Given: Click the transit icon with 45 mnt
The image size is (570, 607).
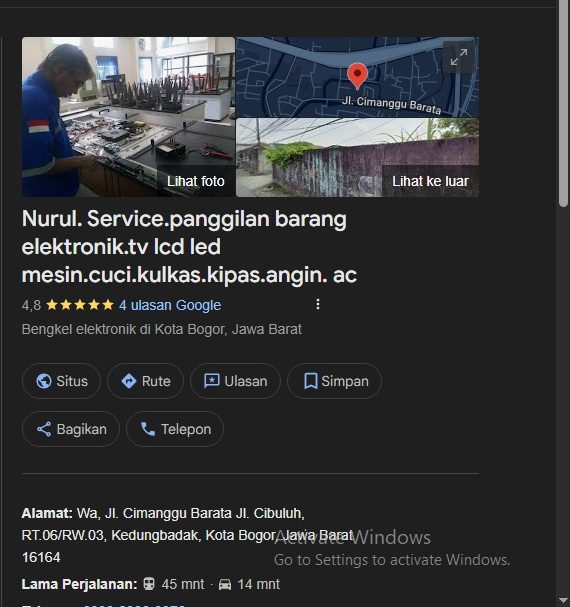Looking at the screenshot, I should (149, 584).
